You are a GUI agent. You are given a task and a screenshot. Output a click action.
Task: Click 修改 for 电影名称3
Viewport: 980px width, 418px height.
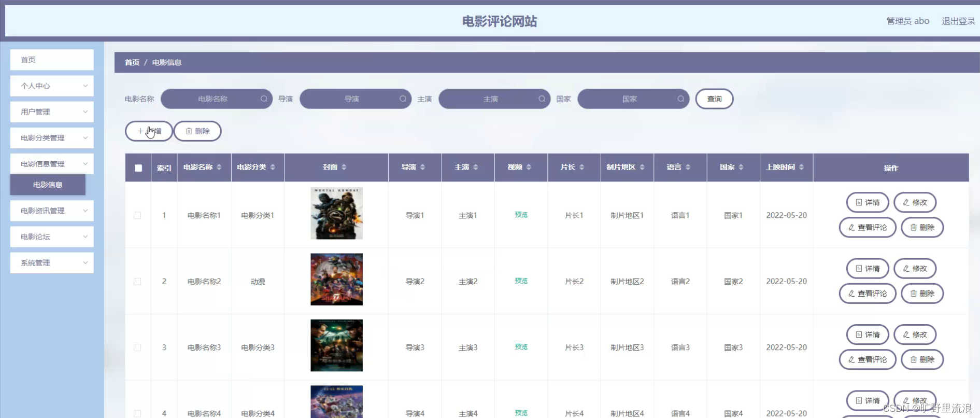915,335
